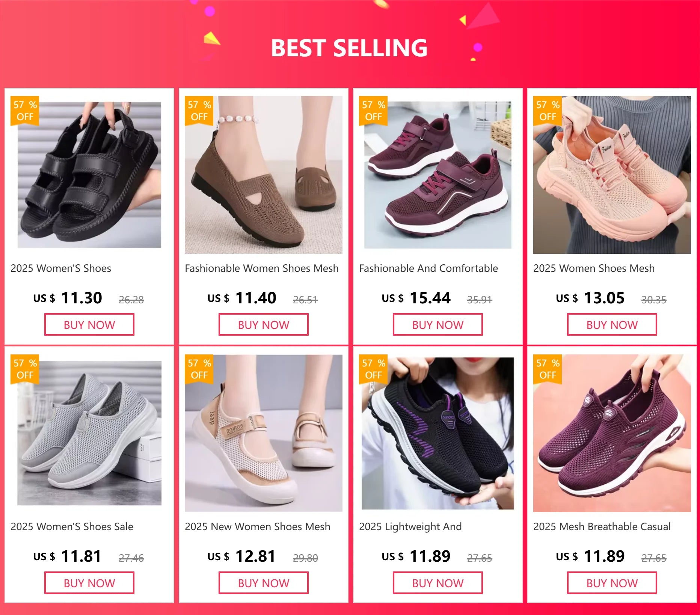Screen dimensions: 700x615
Task: Open the grey mesh slip-on shoes image
Action: [x=89, y=433]
